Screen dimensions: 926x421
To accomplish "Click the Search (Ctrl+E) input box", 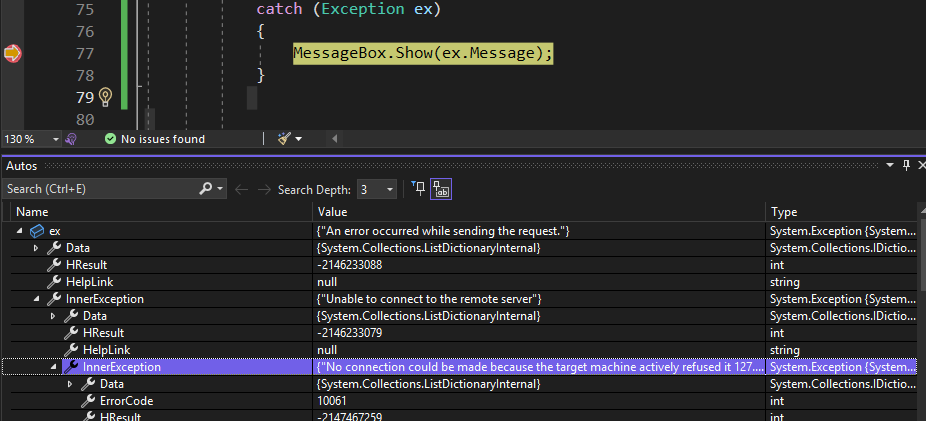I will [100, 189].
